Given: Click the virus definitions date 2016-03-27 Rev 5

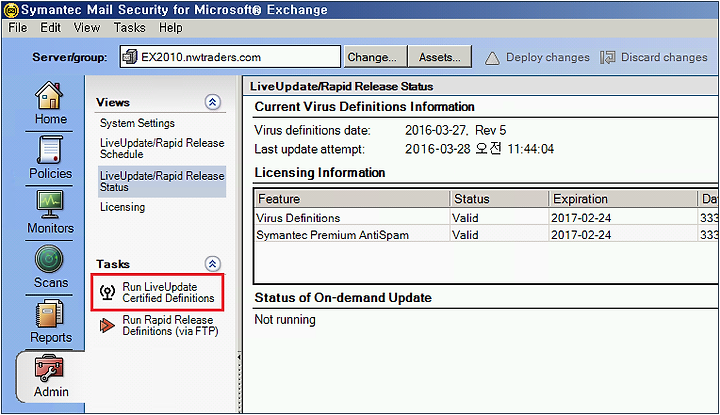Looking at the screenshot, I should pos(456,130).
